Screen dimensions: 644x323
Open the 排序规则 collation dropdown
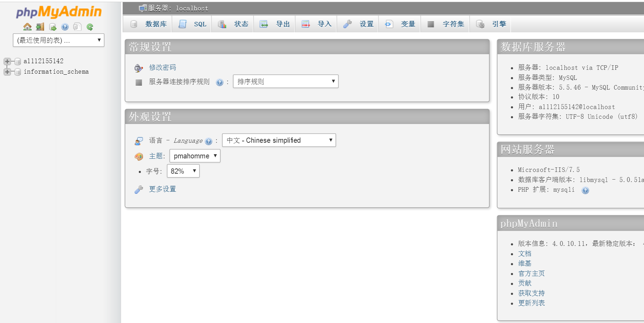tap(286, 81)
